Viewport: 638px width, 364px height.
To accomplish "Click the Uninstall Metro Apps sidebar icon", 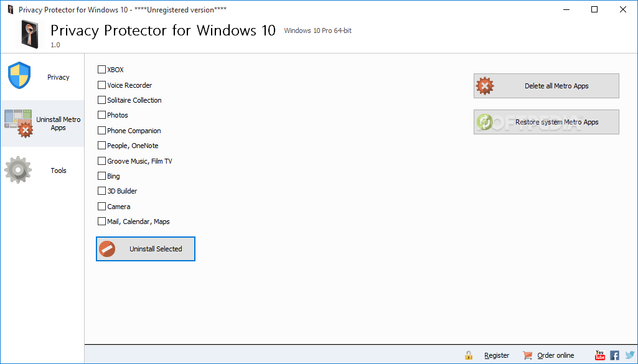I will 18,123.
